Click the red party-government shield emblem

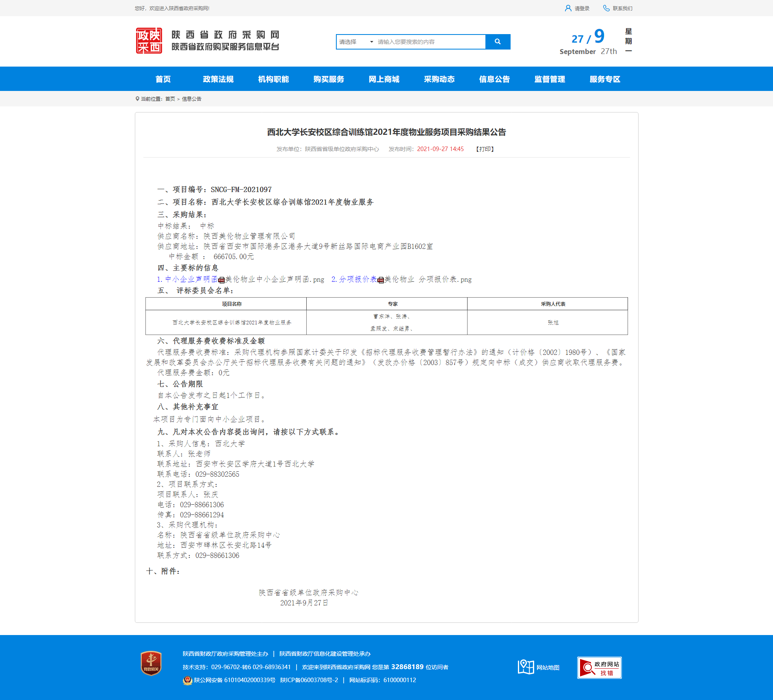[151, 663]
